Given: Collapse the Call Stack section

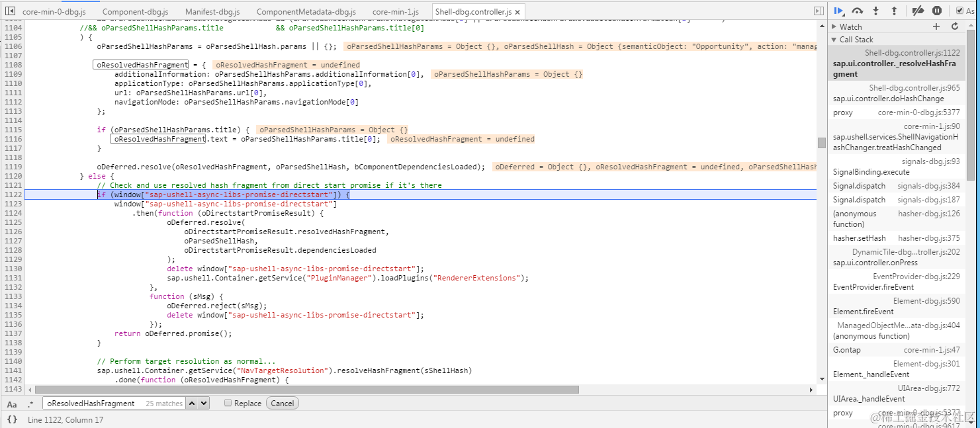Looking at the screenshot, I should (834, 39).
